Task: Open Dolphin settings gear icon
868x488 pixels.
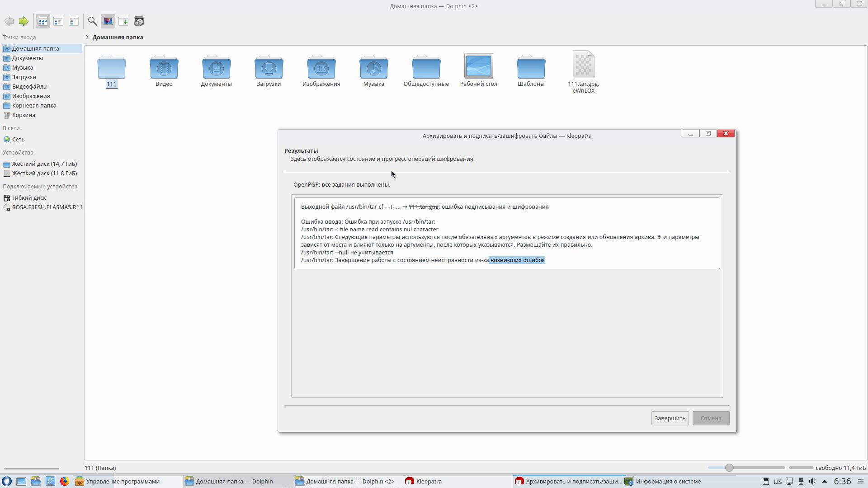Action: pos(139,21)
